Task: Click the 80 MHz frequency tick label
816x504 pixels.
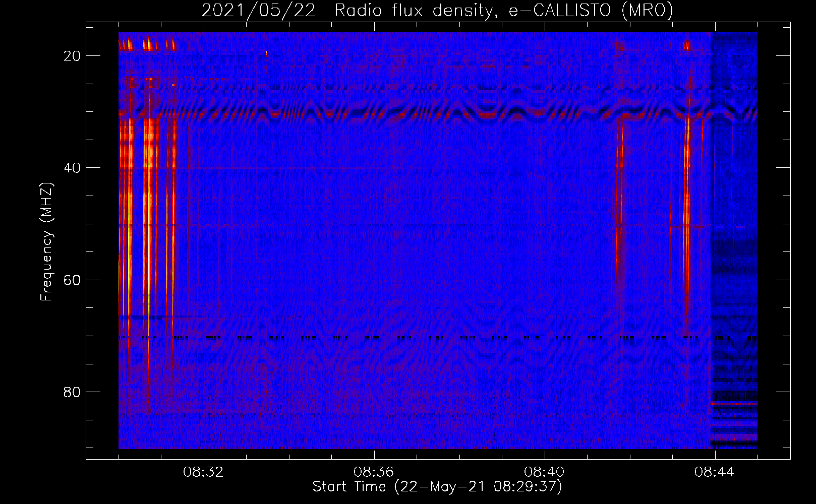Action: [x=72, y=392]
